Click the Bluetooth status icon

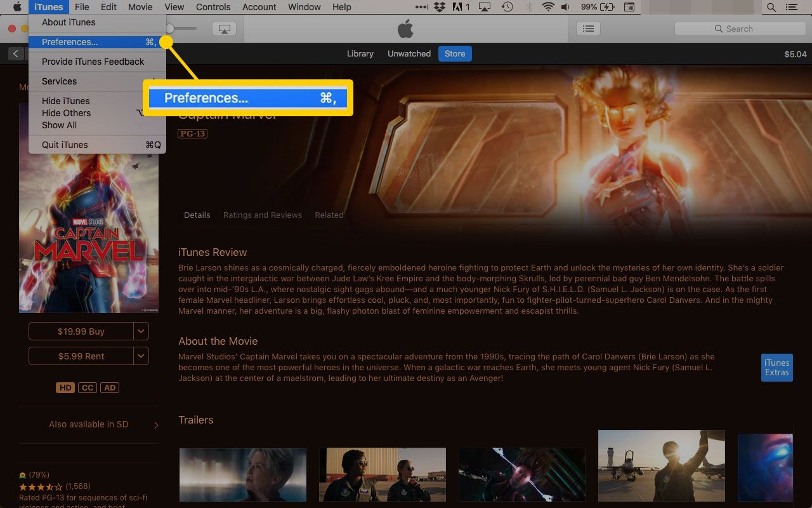pyautogui.click(x=528, y=7)
